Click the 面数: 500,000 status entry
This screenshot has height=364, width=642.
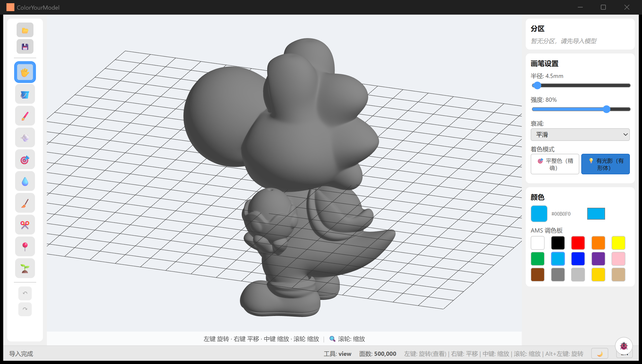click(378, 354)
